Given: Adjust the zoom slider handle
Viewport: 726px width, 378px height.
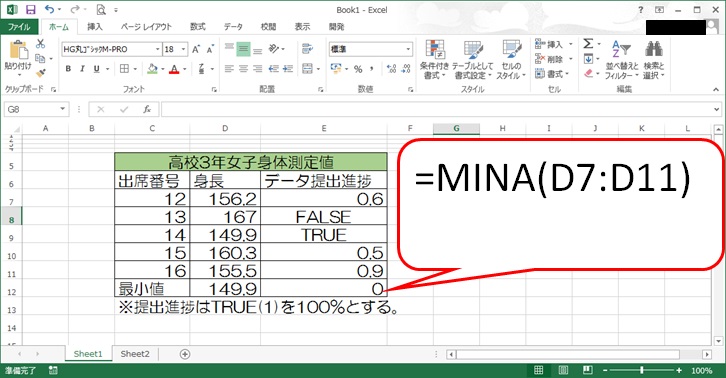Looking at the screenshot, I should point(642,370).
